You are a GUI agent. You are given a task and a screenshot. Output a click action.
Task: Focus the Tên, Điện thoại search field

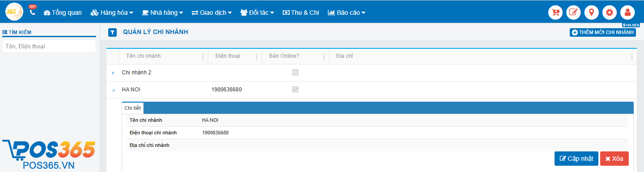point(49,46)
